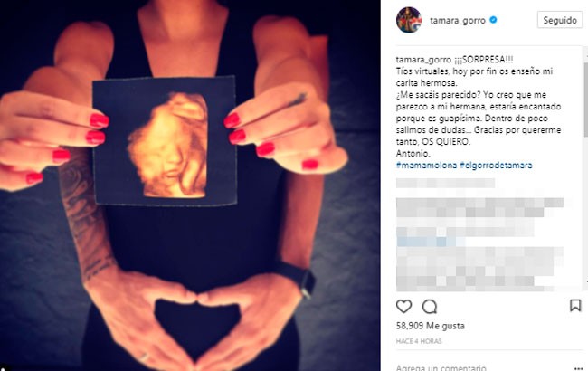
Task: Focus the Agrega un comentario field
Action: tap(441, 367)
